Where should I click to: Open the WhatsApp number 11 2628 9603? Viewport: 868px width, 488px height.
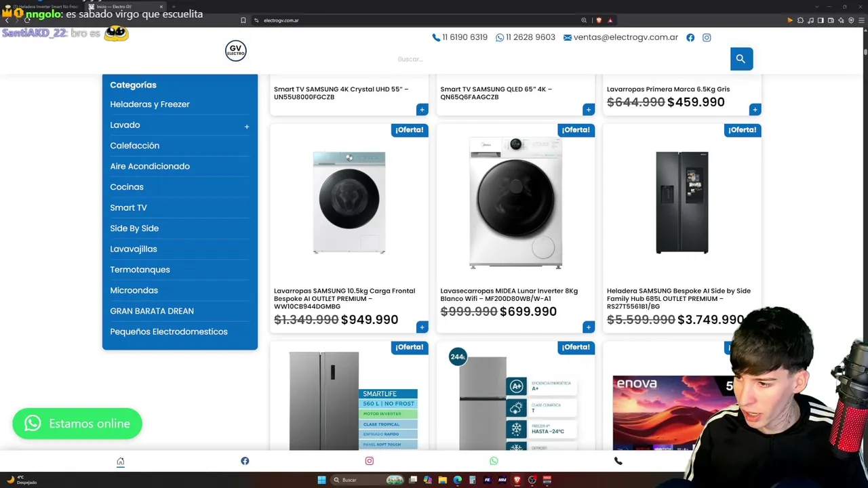[x=526, y=37]
